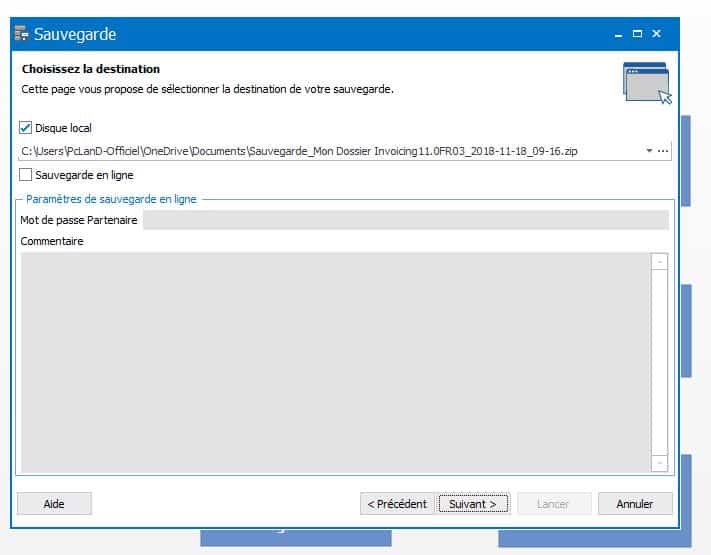
Task: Continue with the Suivant button
Action: click(x=473, y=504)
